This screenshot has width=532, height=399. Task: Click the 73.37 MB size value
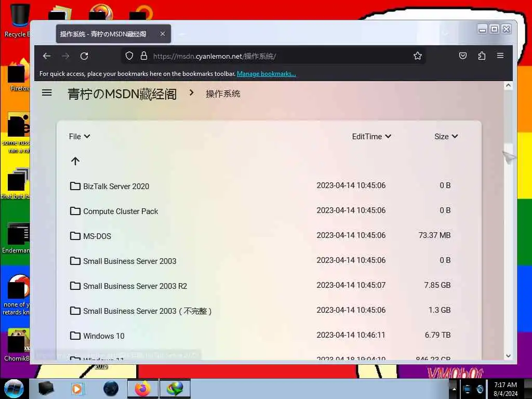(435, 235)
